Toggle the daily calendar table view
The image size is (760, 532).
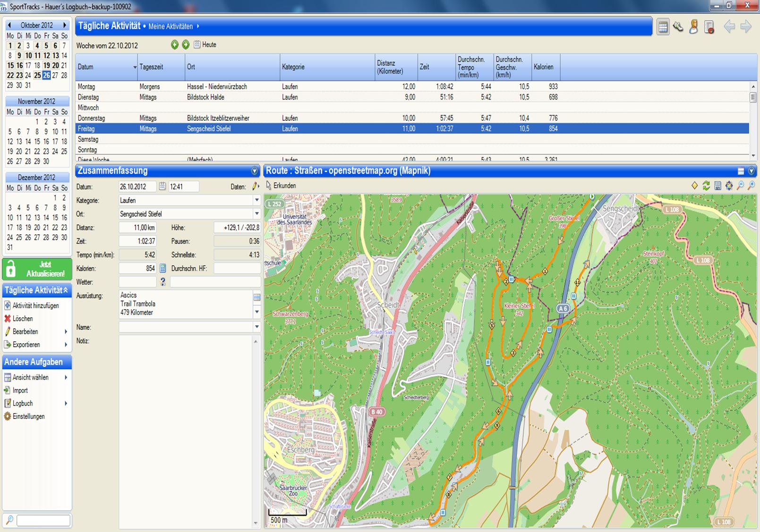[663, 27]
